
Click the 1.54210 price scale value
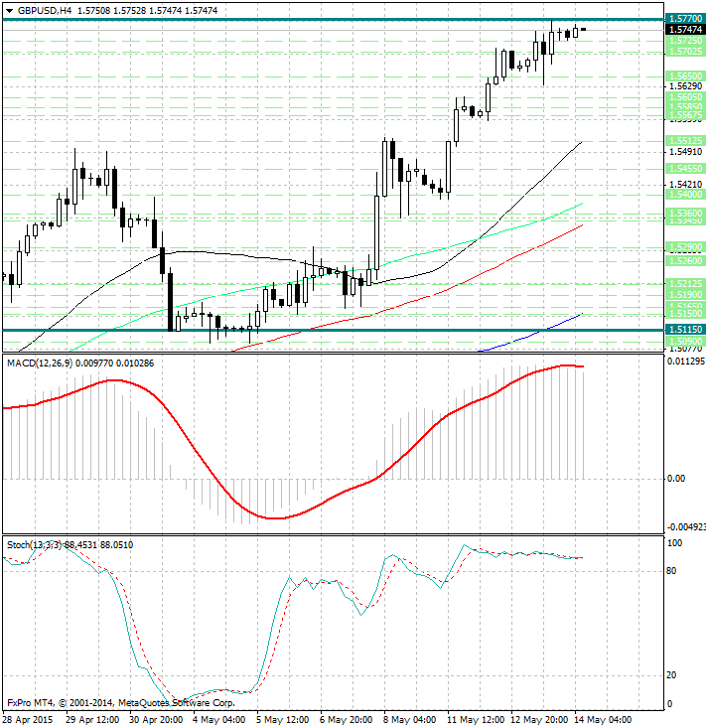pyautogui.click(x=685, y=185)
